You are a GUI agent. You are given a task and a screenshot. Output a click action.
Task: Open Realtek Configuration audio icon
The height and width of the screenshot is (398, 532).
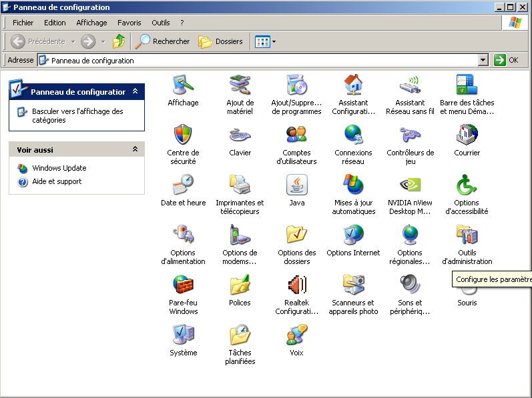tap(296, 285)
